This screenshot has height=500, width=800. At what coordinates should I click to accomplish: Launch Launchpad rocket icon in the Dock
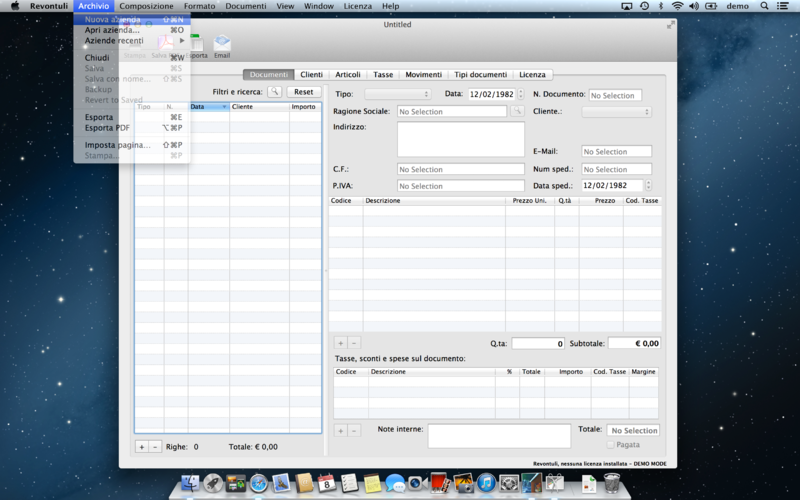pyautogui.click(x=213, y=482)
